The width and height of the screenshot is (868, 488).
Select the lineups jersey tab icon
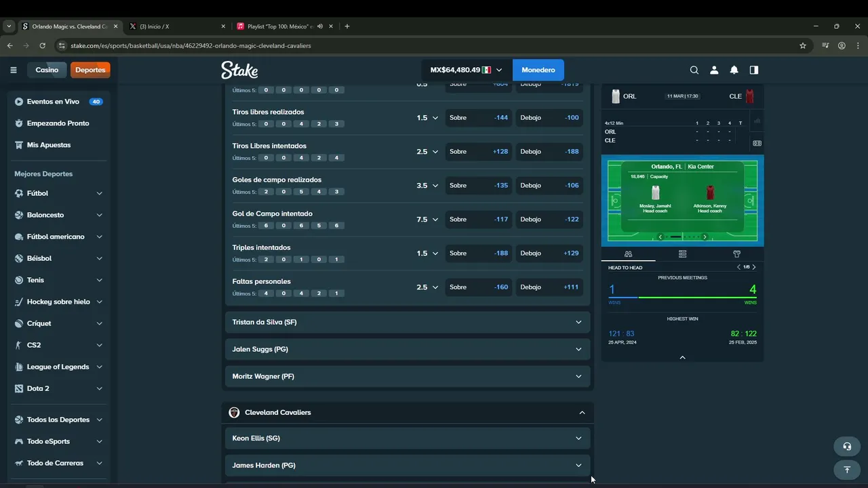coord(736,254)
